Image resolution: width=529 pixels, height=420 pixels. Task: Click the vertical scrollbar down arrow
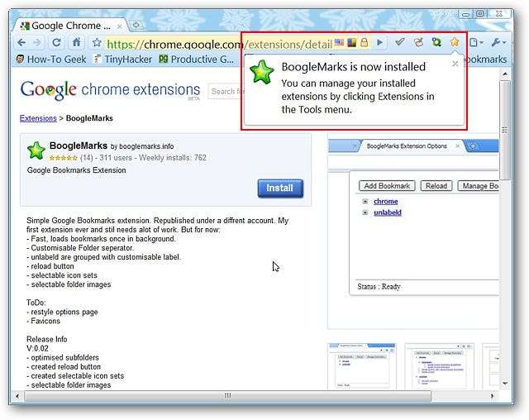click(505, 384)
